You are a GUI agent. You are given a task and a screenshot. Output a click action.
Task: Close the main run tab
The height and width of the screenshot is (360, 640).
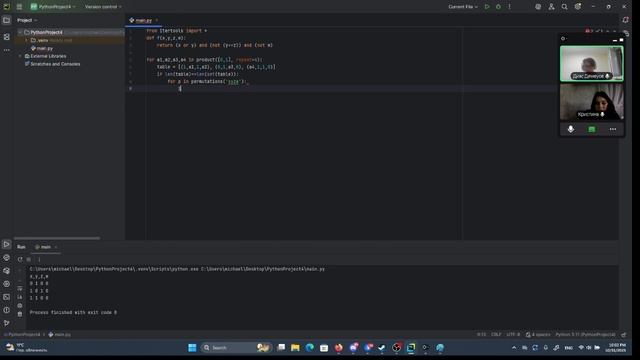coord(56,247)
